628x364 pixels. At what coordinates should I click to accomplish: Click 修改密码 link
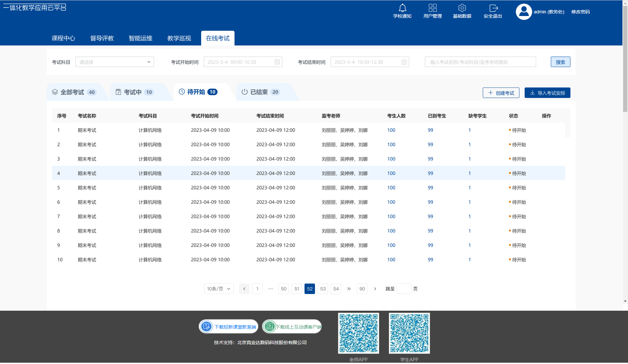[x=580, y=12]
